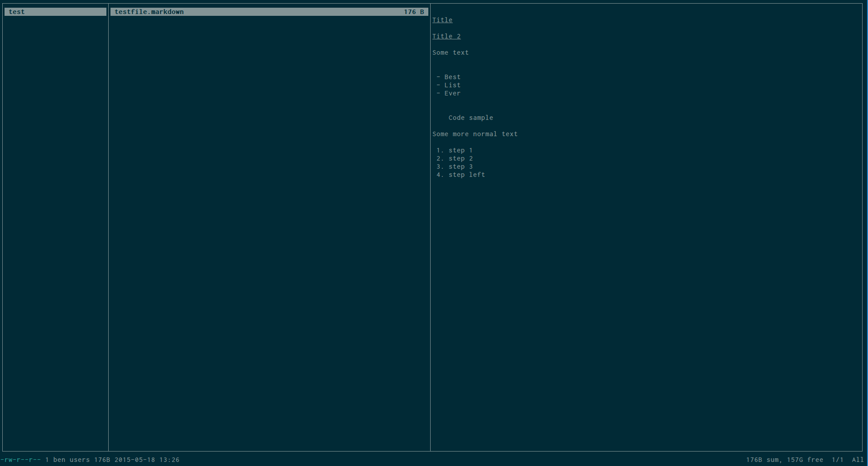The height and width of the screenshot is (466, 868).
Task: Click the '4. step left' line
Action: (x=461, y=175)
